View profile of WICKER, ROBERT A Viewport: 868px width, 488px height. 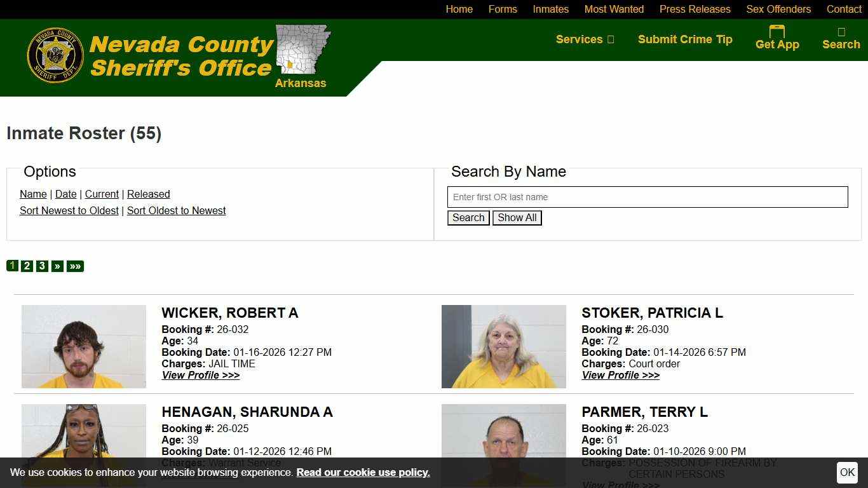click(200, 375)
